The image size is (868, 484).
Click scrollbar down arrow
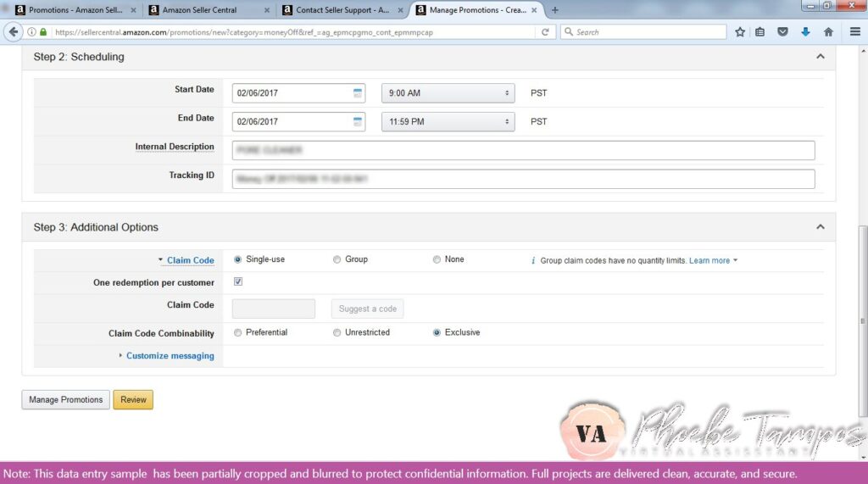863,458
